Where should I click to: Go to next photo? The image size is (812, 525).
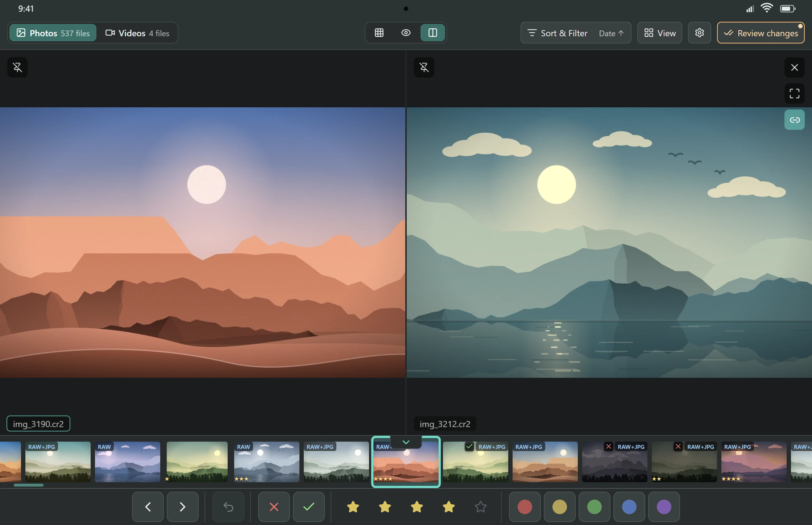point(183,507)
